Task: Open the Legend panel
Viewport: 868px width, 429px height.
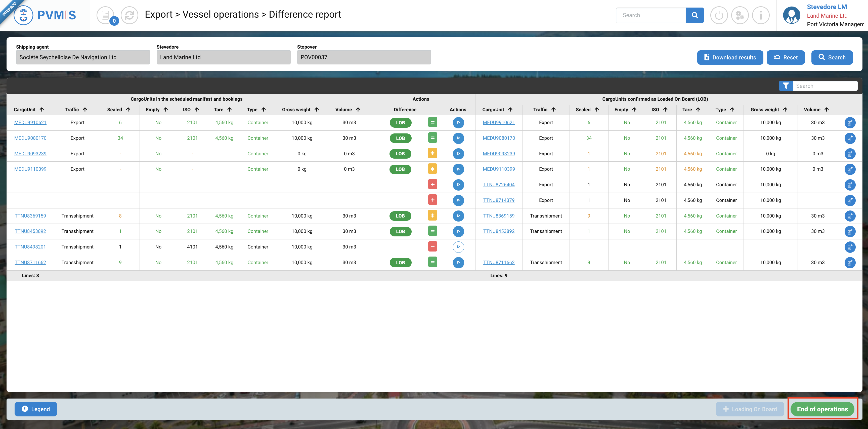Action: pyautogui.click(x=36, y=409)
